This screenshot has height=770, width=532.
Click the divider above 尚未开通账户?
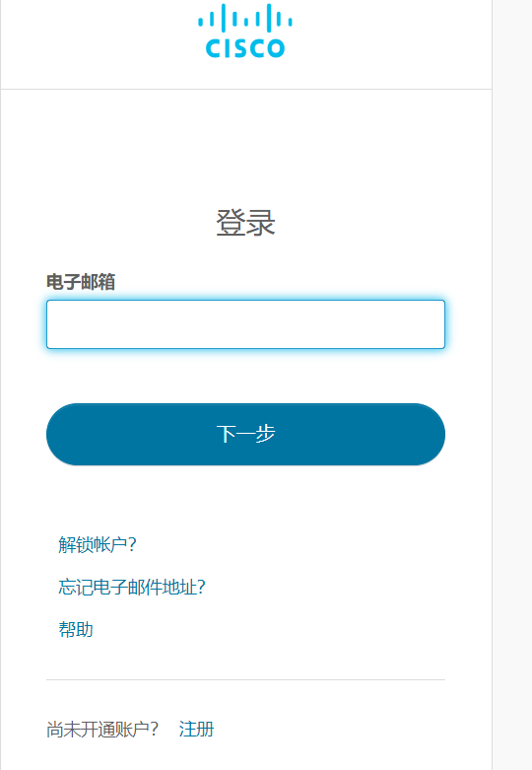click(245, 680)
